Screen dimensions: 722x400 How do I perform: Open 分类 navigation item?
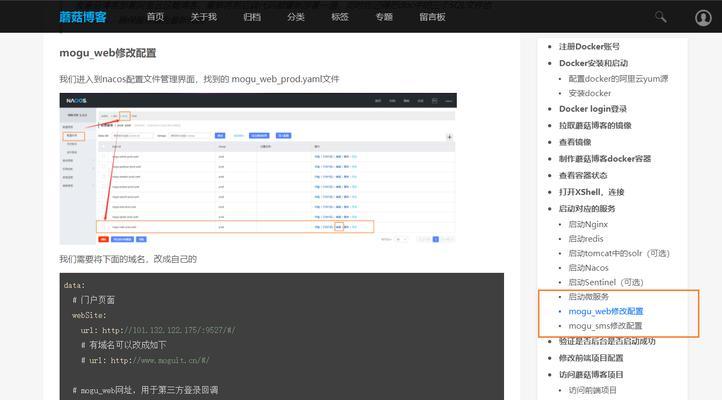coord(296,17)
